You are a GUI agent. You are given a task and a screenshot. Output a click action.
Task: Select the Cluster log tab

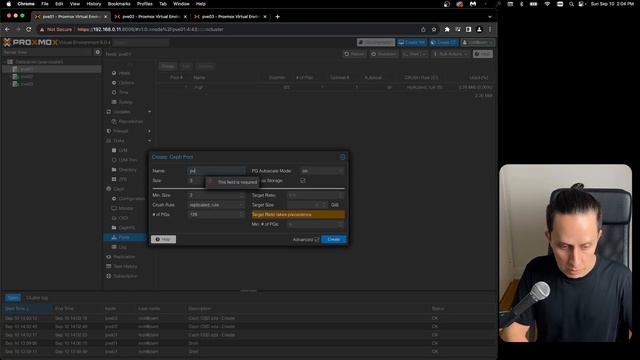(x=37, y=298)
